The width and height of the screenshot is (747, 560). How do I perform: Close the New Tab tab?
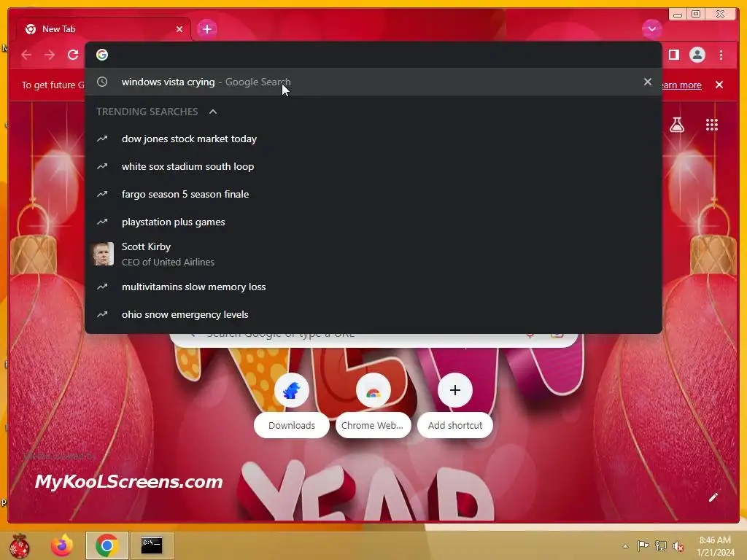click(179, 29)
